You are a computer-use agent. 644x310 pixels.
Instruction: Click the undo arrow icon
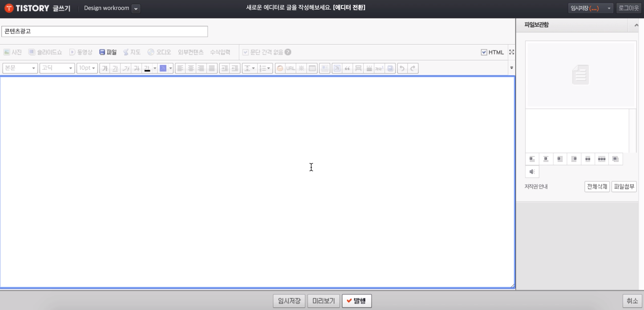click(402, 68)
